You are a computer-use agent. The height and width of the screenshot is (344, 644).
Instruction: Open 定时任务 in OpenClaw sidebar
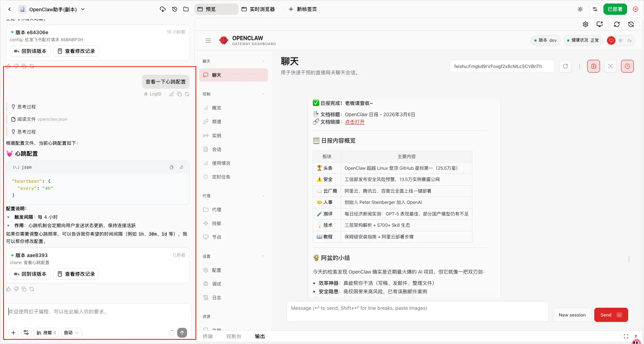(234, 177)
